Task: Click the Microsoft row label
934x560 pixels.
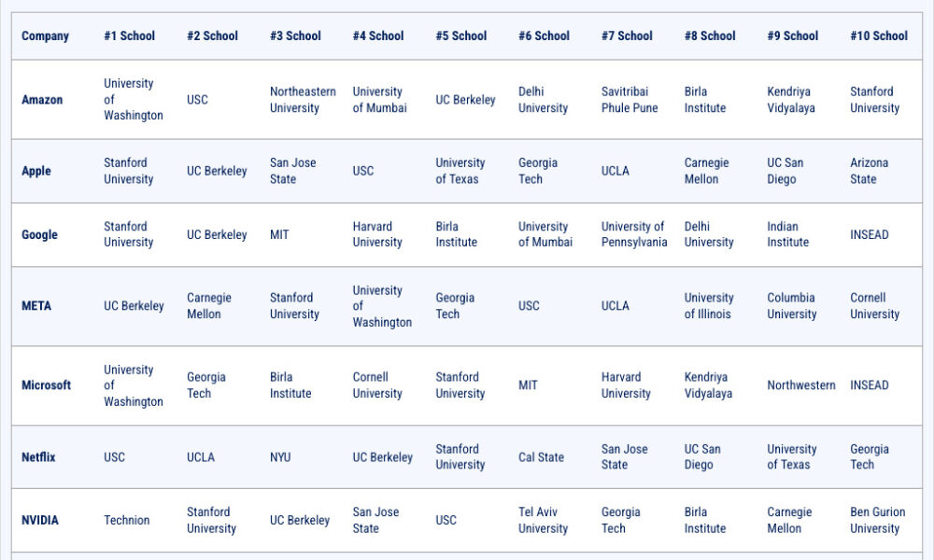Action: coord(46,385)
